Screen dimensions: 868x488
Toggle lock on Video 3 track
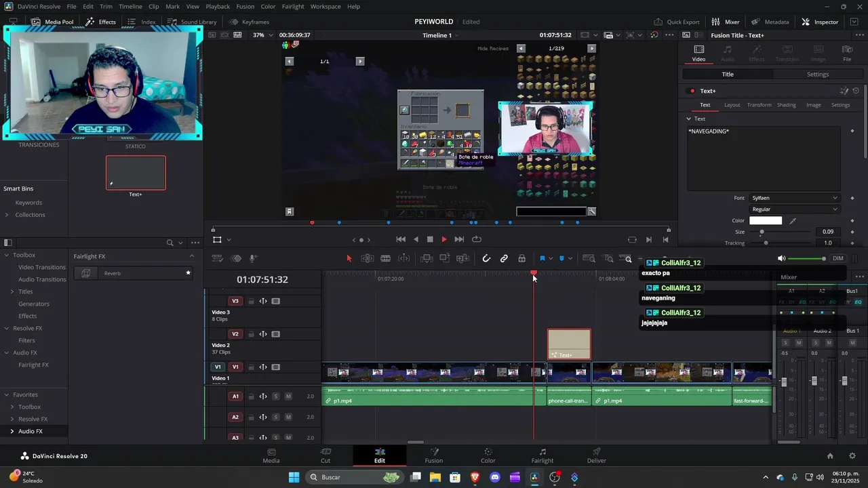click(x=250, y=301)
